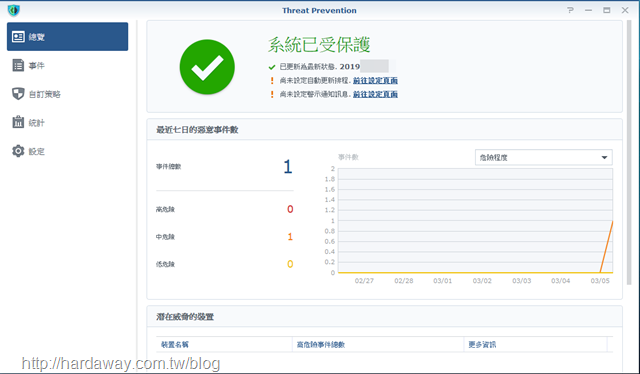Click the 03/01 date label on chart

click(442, 280)
